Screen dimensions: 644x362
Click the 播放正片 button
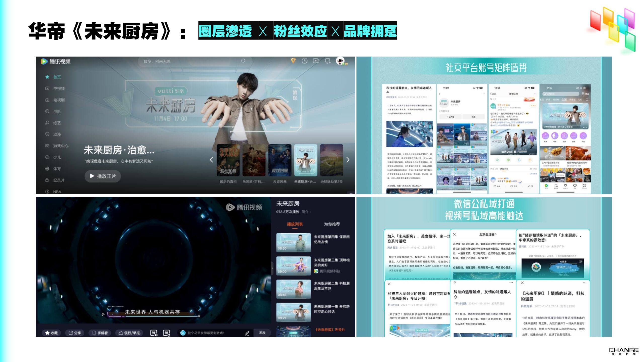coord(103,176)
